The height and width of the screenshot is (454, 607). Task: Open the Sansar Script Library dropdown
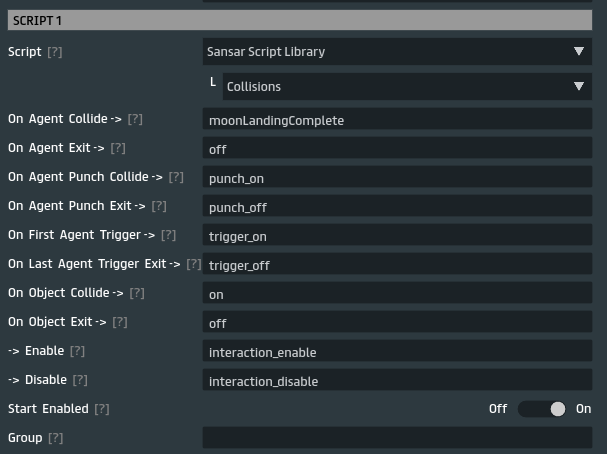coord(397,52)
